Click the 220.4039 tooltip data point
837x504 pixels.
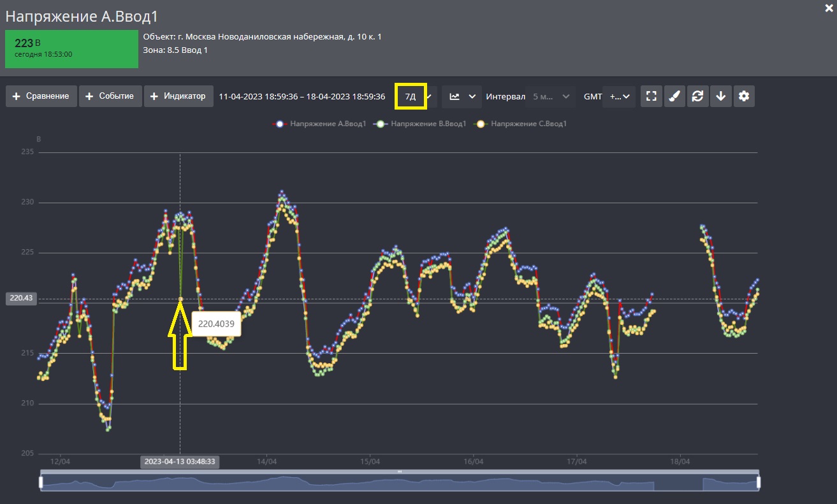pyautogui.click(x=180, y=299)
